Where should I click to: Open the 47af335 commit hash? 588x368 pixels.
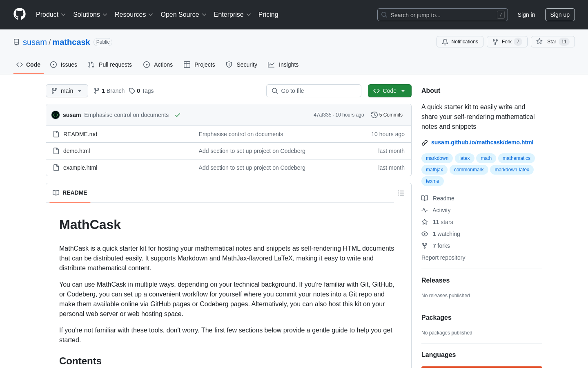click(x=323, y=115)
